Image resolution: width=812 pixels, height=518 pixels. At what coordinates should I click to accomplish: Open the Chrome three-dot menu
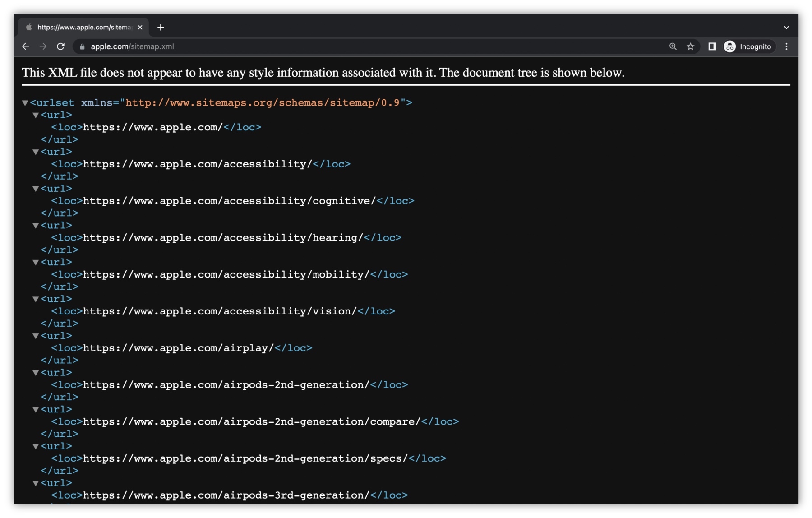pos(786,46)
